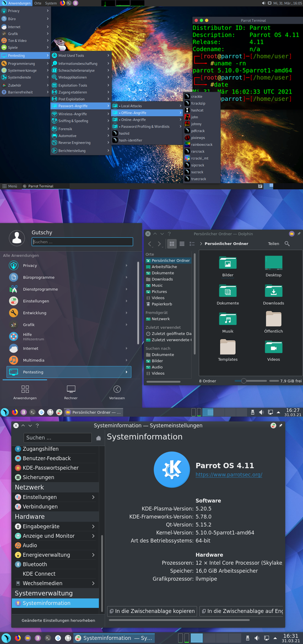Expand Entwicklung category in the launcher
This screenshot has height=644, width=303.
point(69,313)
